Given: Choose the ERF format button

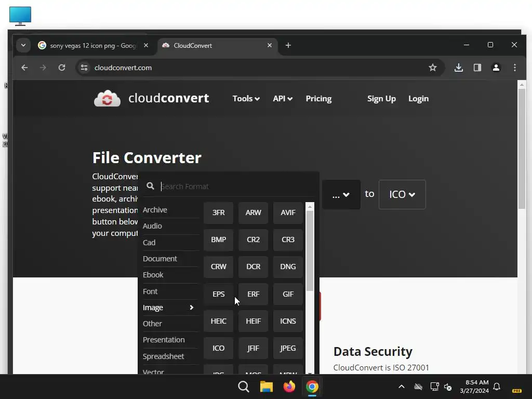Looking at the screenshot, I should pos(253,294).
